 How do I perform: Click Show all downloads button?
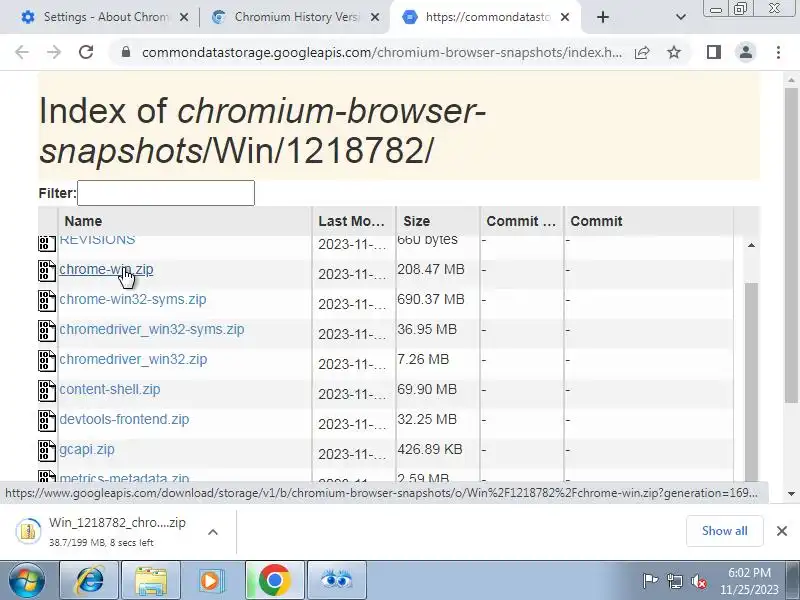click(x=724, y=531)
